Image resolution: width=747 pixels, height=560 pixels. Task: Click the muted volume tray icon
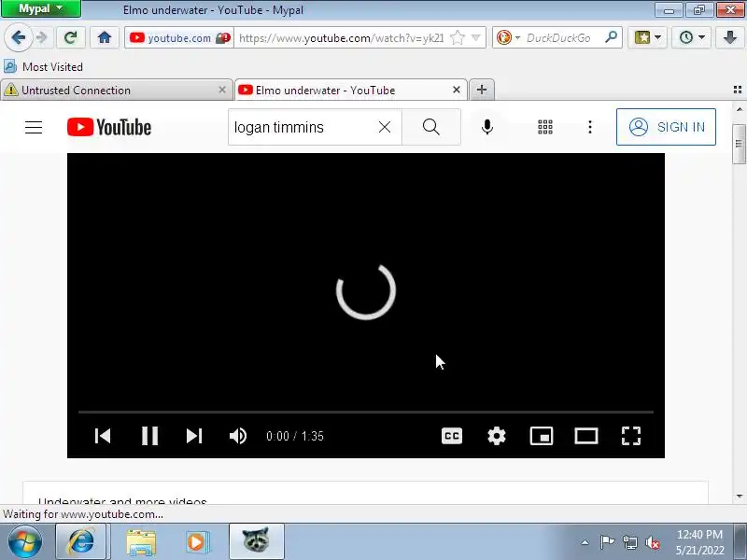(653, 542)
